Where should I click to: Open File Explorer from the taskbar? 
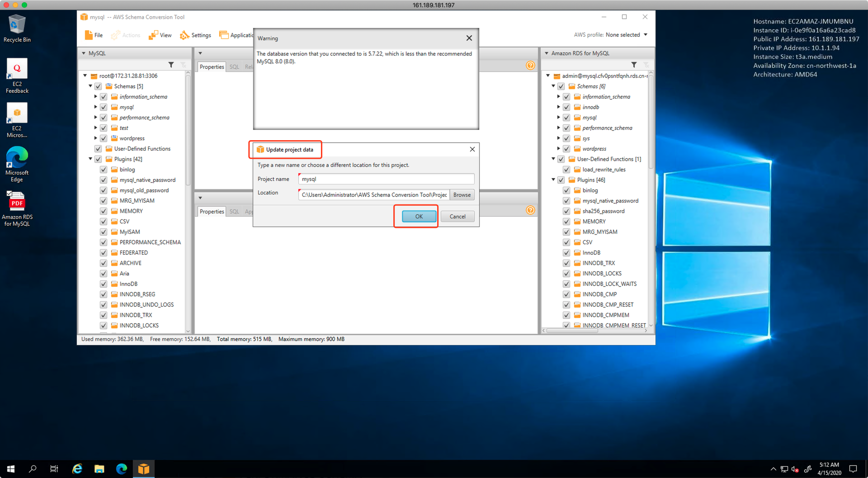tap(99, 469)
